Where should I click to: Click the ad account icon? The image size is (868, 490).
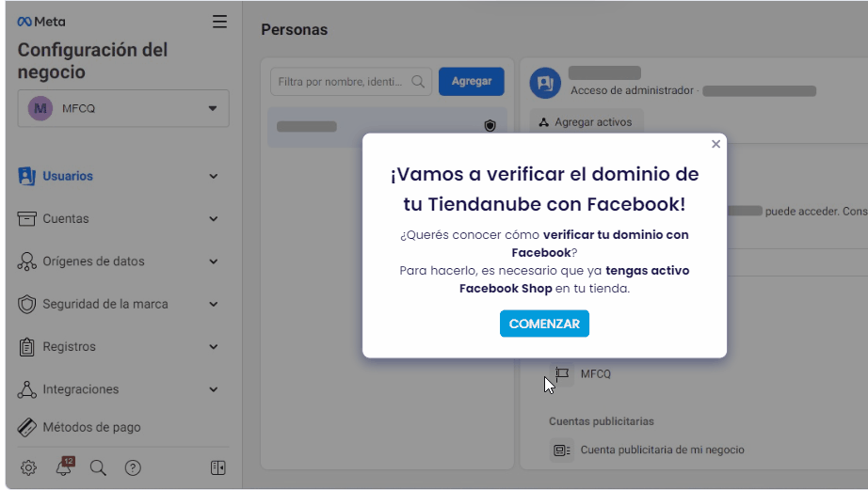562,450
